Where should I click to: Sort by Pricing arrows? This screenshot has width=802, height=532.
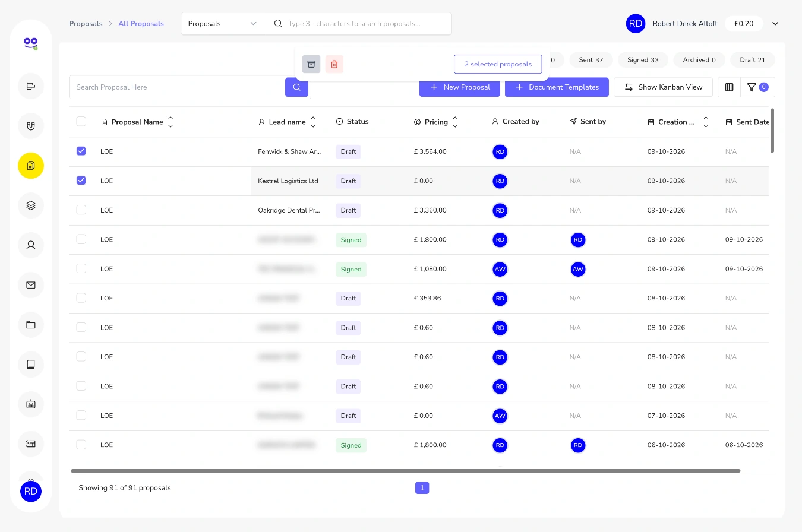click(x=455, y=122)
